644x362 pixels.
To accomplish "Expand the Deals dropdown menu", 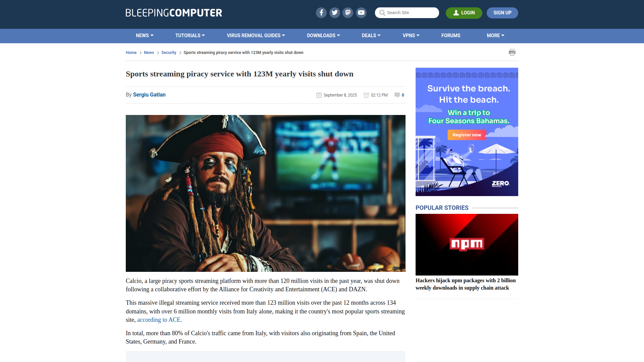I will point(371,36).
